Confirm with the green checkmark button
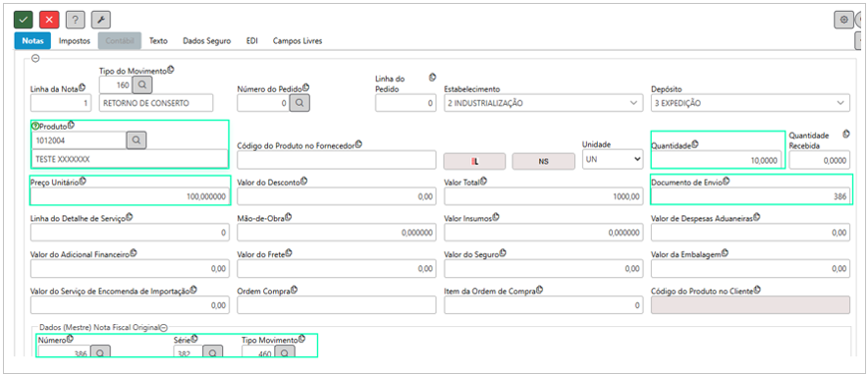Image resolution: width=868 pixels, height=374 pixels. (23, 20)
